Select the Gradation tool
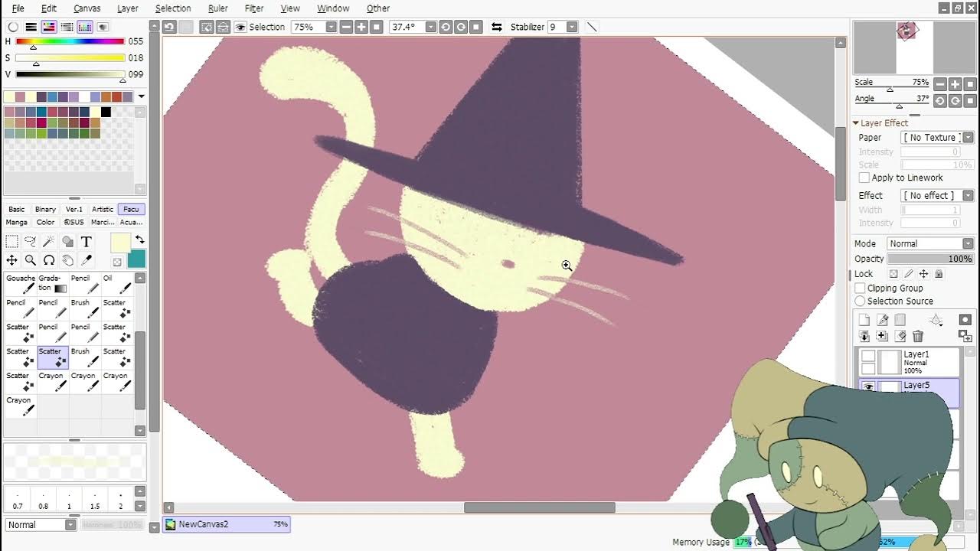 pos(53,283)
